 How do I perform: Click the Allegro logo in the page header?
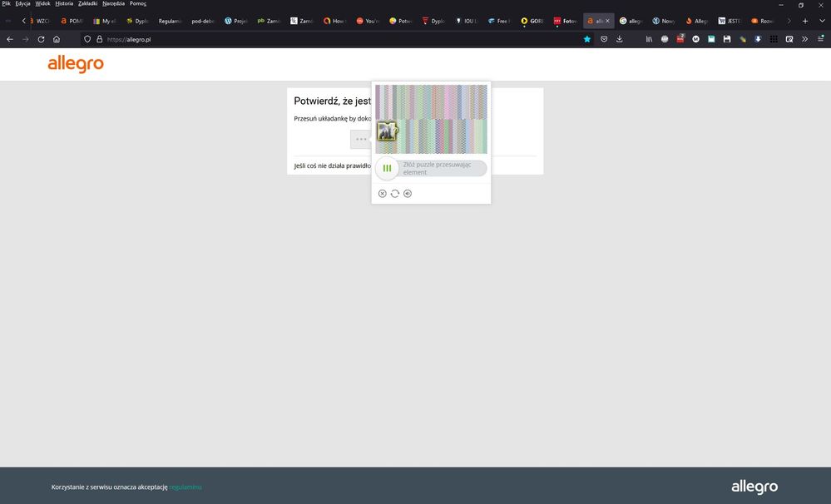[76, 64]
